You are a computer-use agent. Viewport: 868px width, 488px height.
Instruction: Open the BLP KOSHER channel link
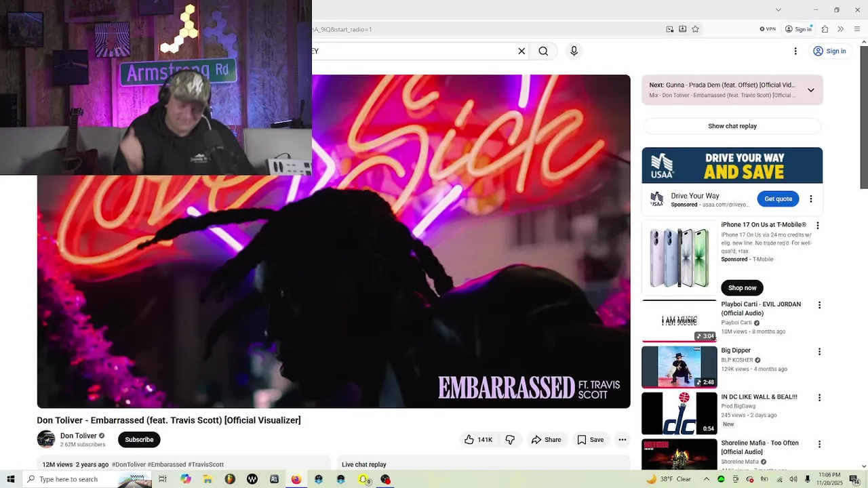tap(737, 361)
